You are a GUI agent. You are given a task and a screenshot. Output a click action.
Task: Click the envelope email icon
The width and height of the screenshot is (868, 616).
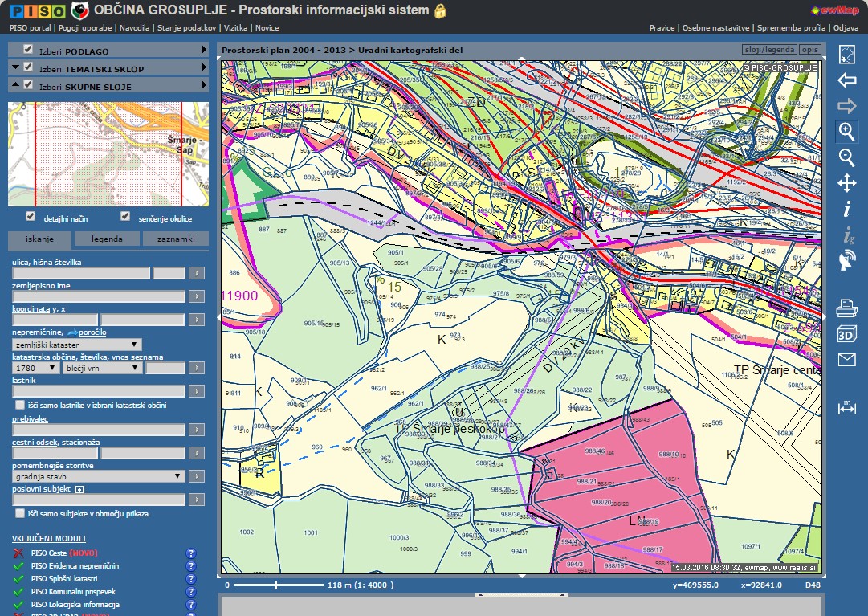(846, 360)
